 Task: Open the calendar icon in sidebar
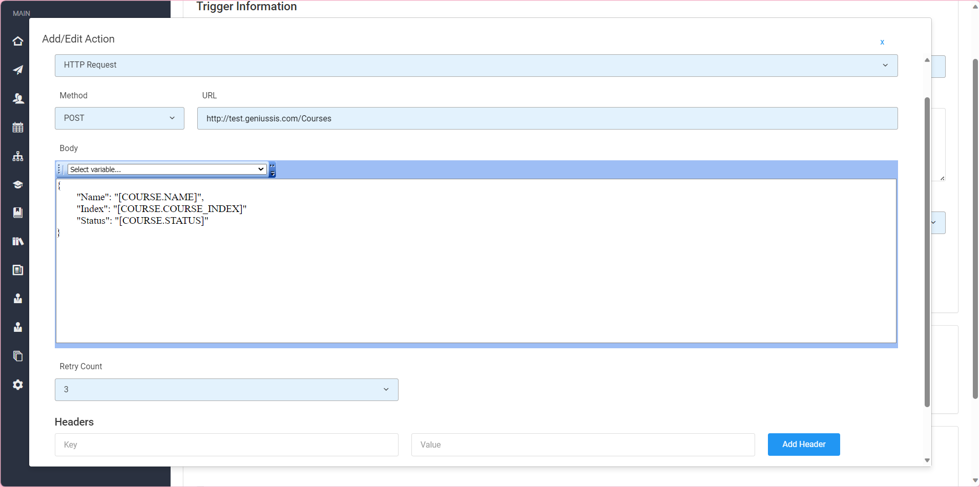point(18,128)
